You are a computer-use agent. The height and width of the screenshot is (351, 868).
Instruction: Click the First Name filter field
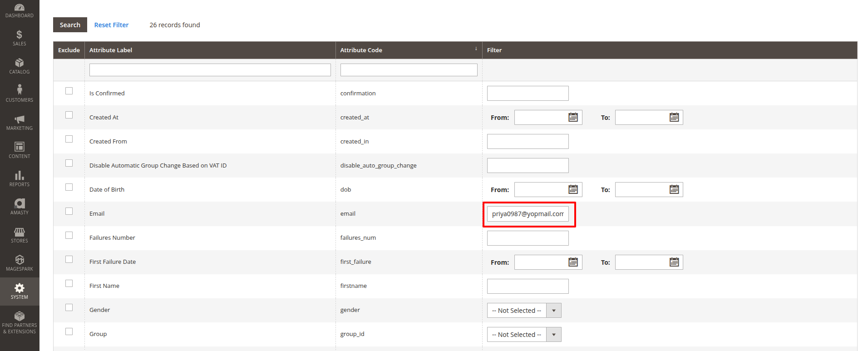(528, 287)
